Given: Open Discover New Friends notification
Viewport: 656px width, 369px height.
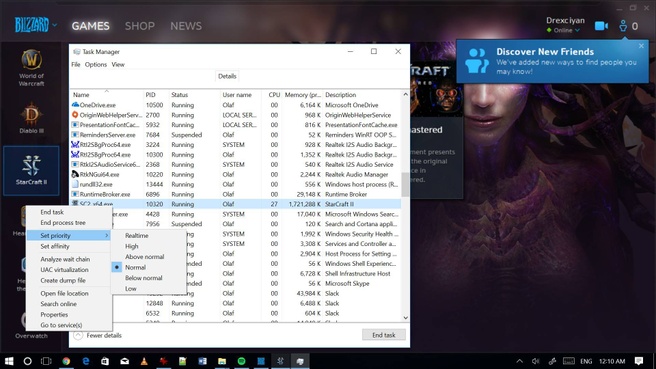Looking at the screenshot, I should point(552,62).
